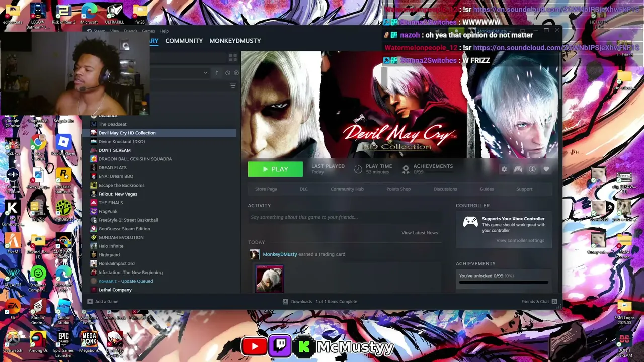This screenshot has width=644, height=362.
Task: Open the EA app desktop icon
Action: pyautogui.click(x=13, y=310)
